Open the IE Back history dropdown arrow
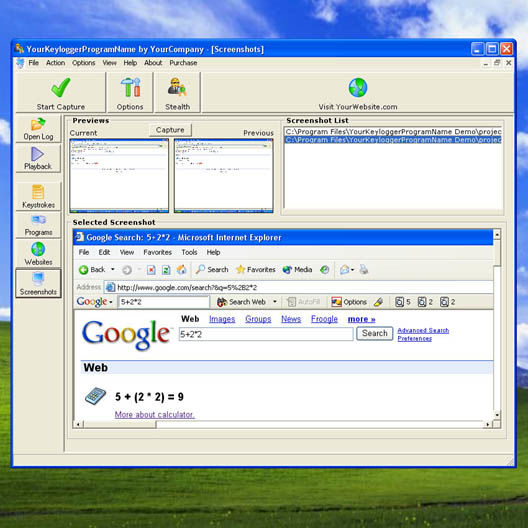Viewport: 528px width, 528px height. pos(113,269)
